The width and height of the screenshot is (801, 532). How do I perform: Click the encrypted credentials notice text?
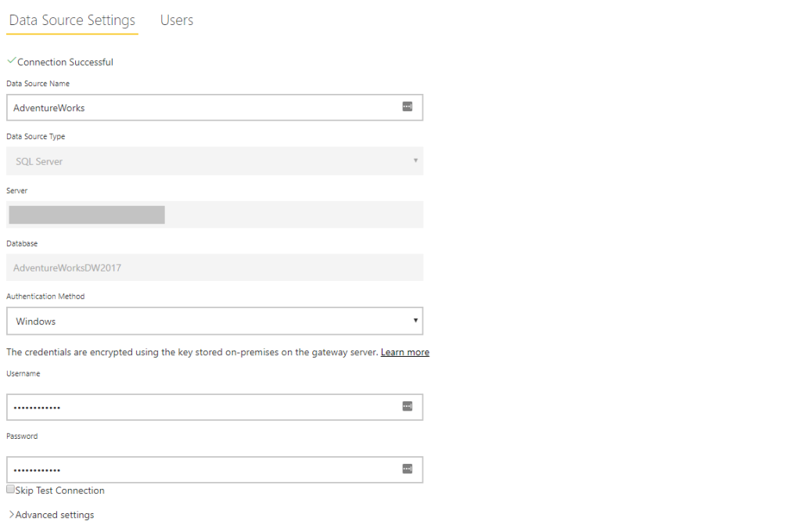(192, 353)
